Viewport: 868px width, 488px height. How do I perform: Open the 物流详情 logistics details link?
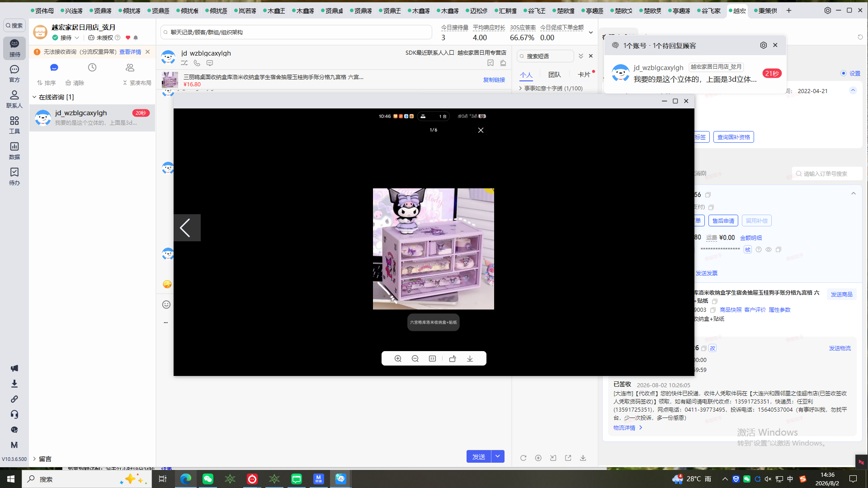tap(627, 427)
